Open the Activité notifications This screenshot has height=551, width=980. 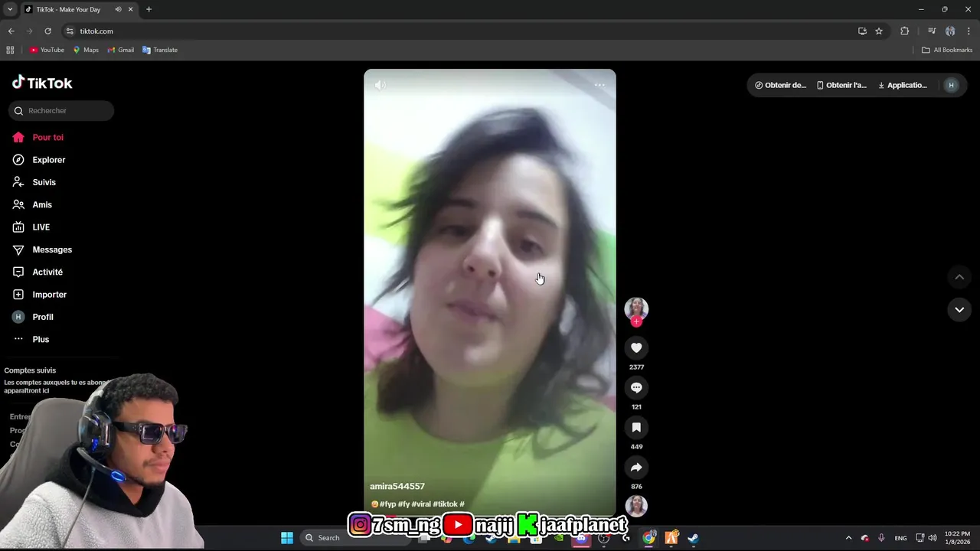point(38,272)
